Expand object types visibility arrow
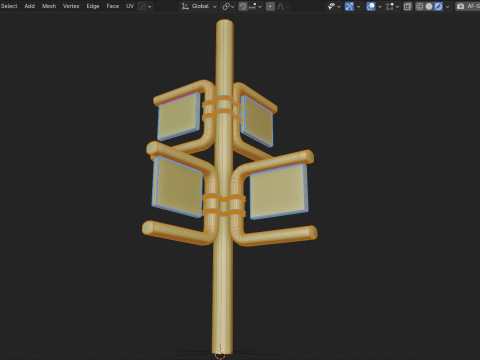The image size is (480, 360). [x=339, y=6]
